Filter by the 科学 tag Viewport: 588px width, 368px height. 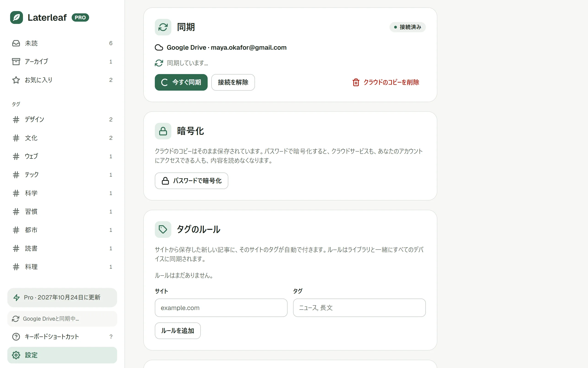click(62, 193)
